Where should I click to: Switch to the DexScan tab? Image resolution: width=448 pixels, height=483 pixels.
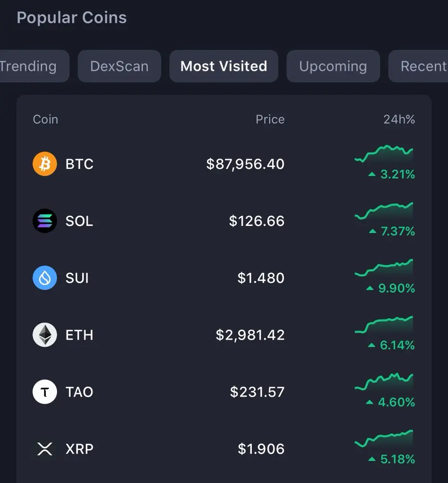coord(119,67)
